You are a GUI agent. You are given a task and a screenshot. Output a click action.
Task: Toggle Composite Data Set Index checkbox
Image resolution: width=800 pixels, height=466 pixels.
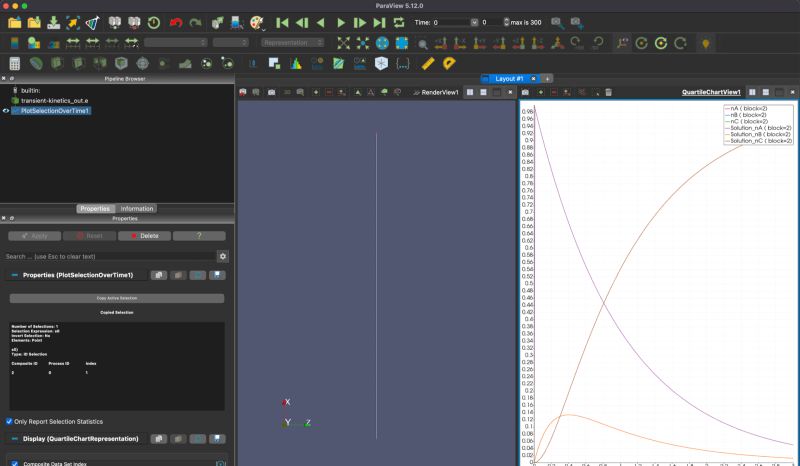coord(15,463)
